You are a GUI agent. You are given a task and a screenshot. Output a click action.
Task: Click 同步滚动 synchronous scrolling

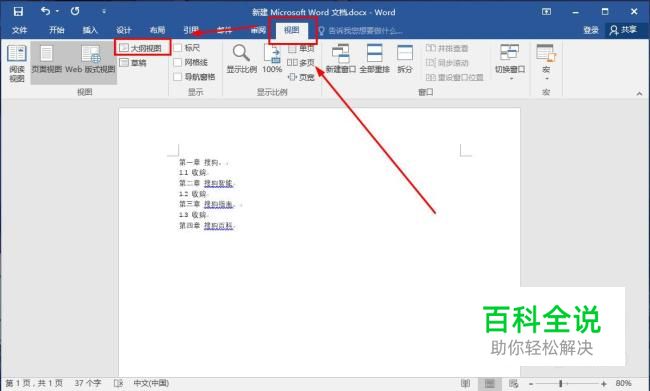447,63
